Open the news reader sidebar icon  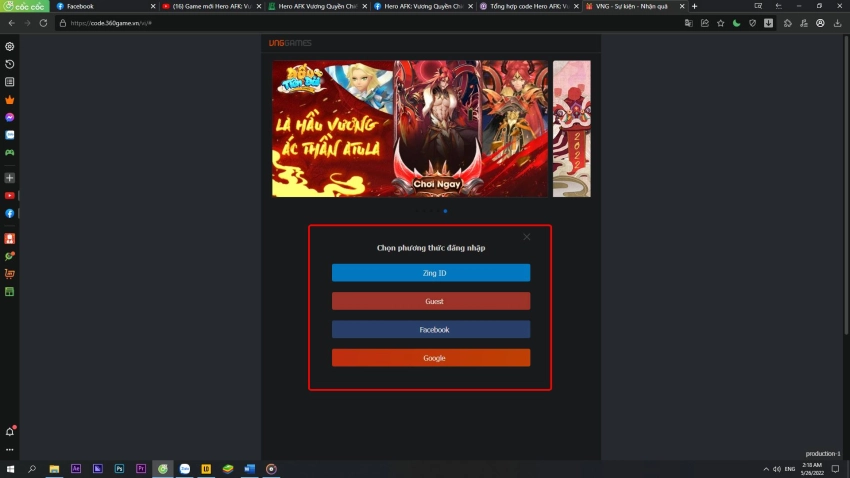click(x=10, y=82)
